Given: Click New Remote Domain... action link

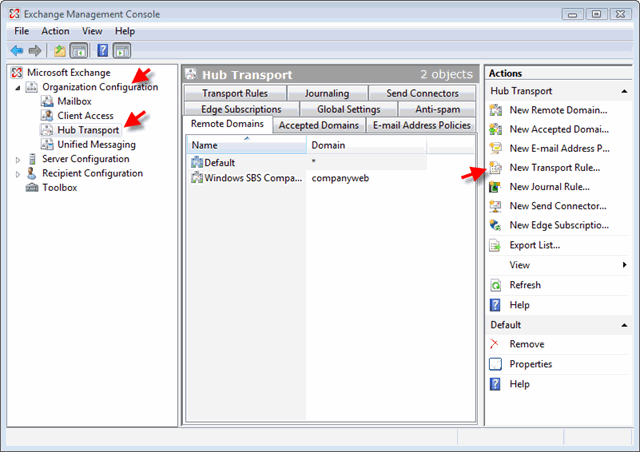Looking at the screenshot, I should click(558, 110).
